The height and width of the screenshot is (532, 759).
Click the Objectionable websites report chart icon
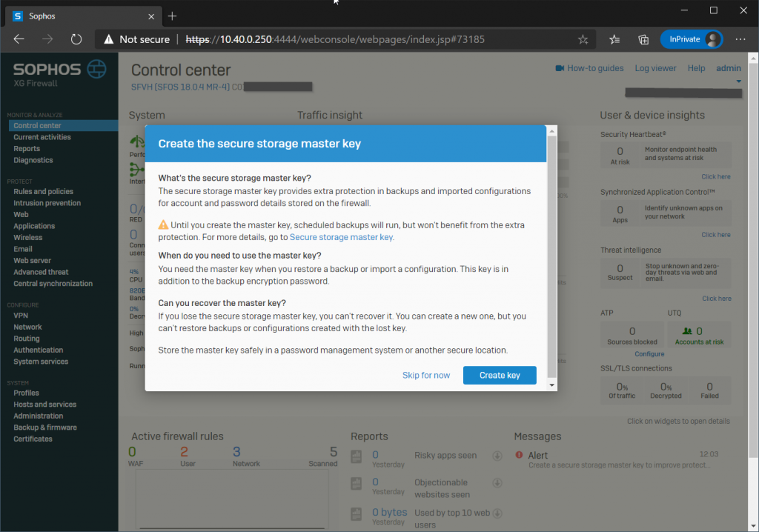click(357, 484)
